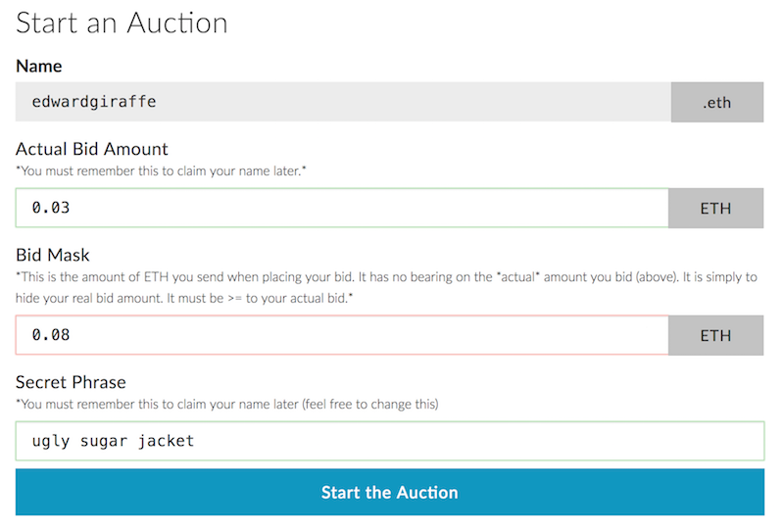Click the word "jacket" in secret phrase

point(166,441)
